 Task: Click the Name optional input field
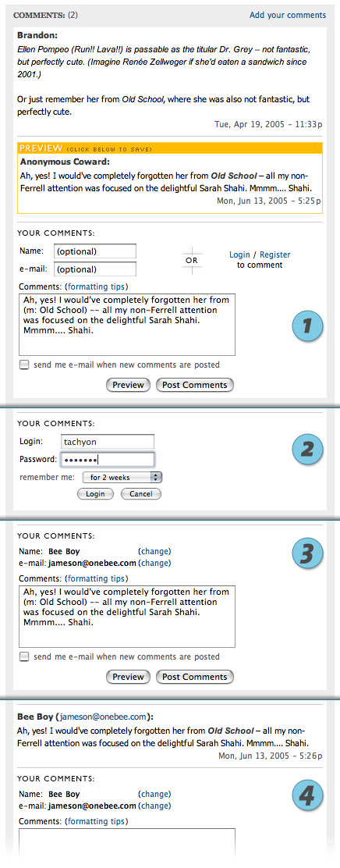pos(95,251)
